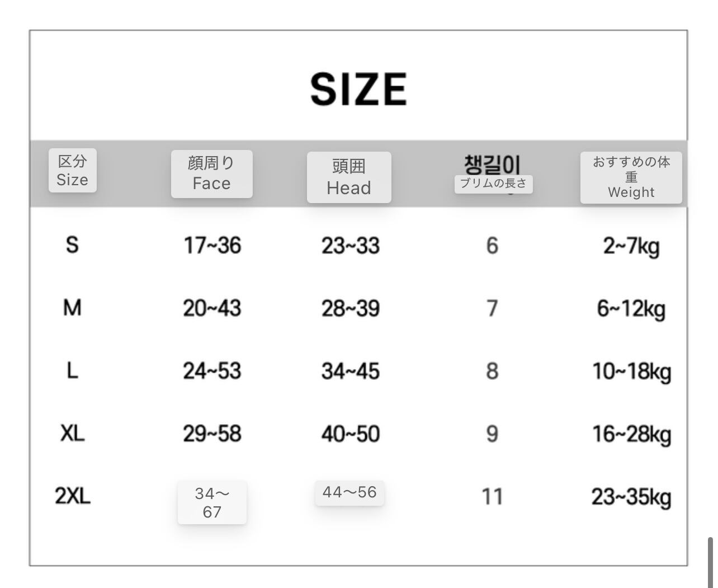Click the '17~36' face measurement cell
Screen dimensions: 718x588
pyautogui.click(x=212, y=246)
